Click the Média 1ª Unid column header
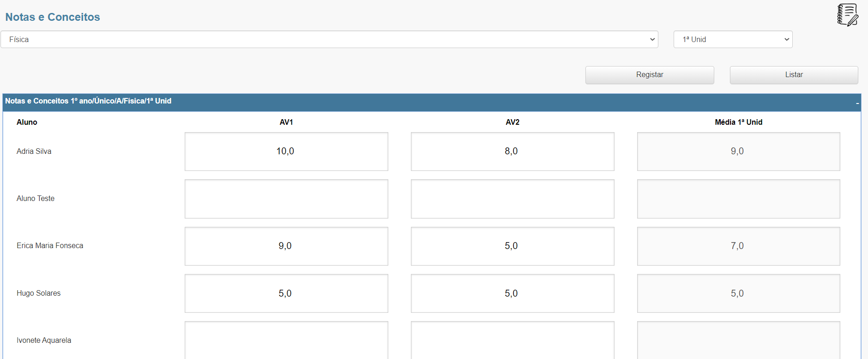The width and height of the screenshot is (868, 359). coord(738,122)
